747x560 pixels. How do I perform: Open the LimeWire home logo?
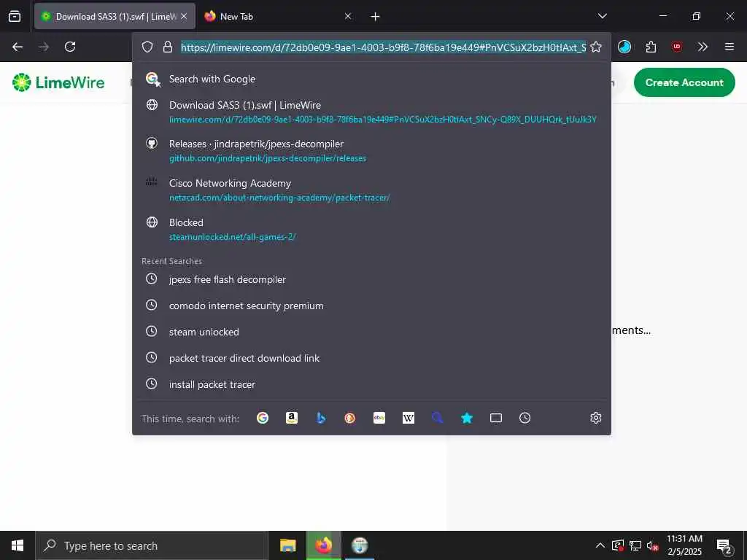pos(58,82)
